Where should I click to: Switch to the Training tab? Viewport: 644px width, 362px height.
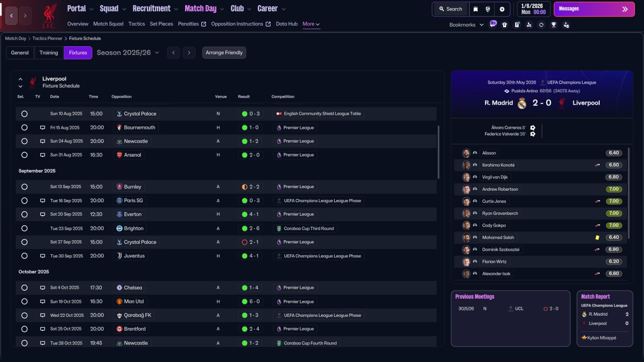(x=49, y=53)
